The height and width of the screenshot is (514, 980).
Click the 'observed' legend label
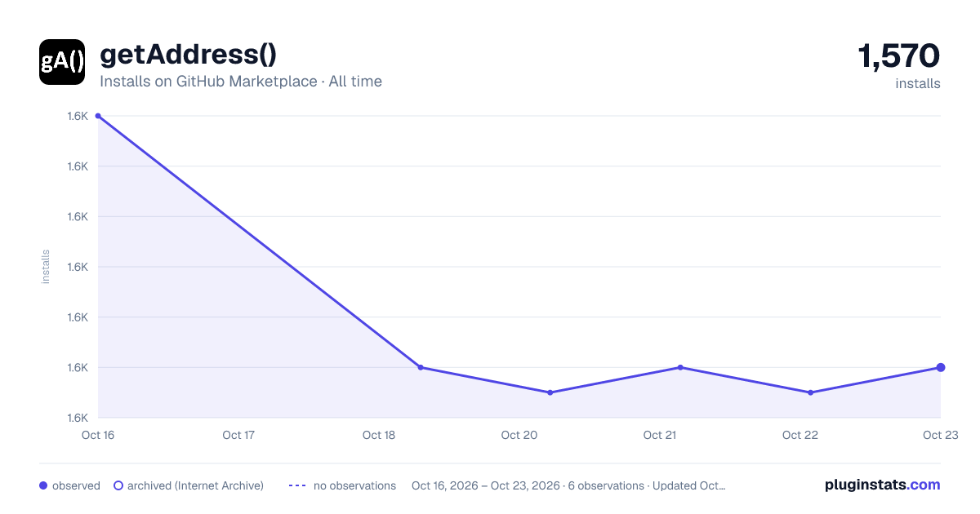(x=76, y=485)
